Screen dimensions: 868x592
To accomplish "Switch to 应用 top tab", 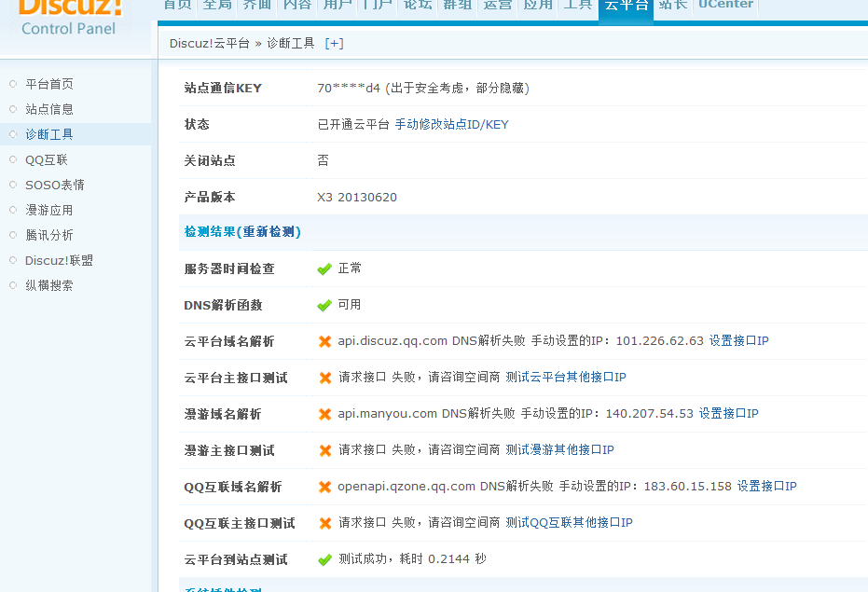I will [538, 7].
